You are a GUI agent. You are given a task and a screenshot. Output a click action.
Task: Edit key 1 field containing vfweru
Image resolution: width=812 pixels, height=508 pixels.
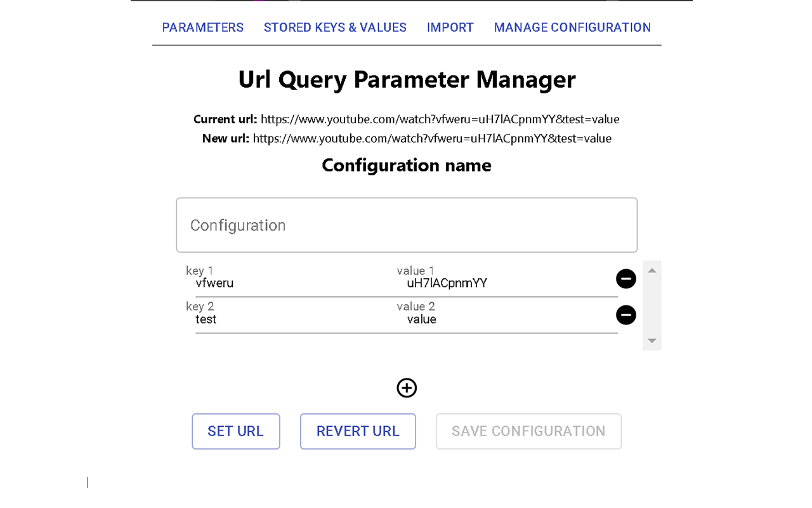(x=296, y=284)
